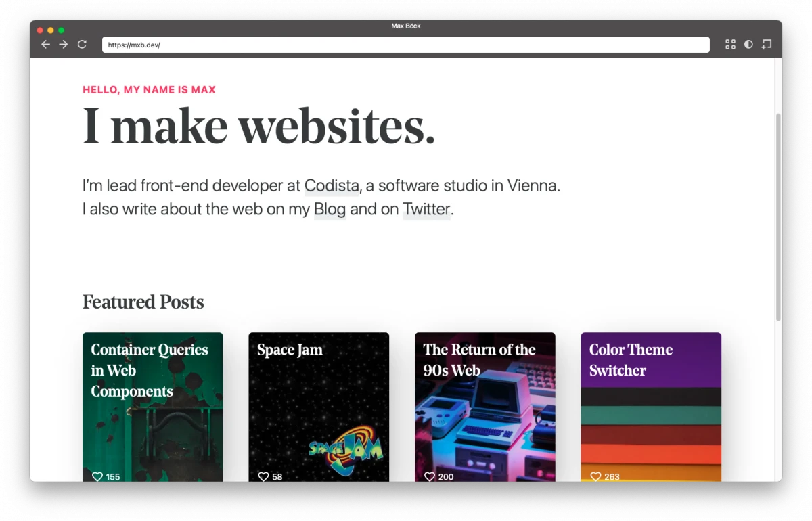812x521 pixels.
Task: Click the heart icon showing 155 likes
Action: (x=97, y=476)
